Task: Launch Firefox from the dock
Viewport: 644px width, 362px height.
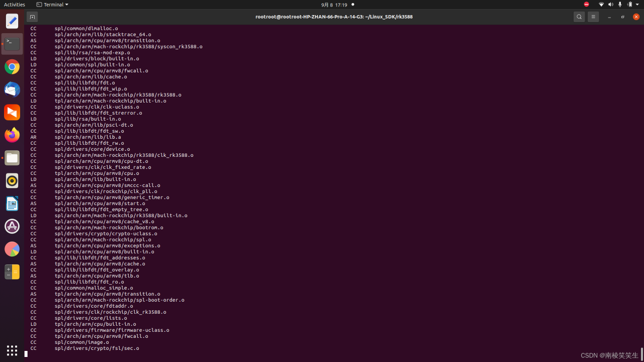Action: [12, 135]
